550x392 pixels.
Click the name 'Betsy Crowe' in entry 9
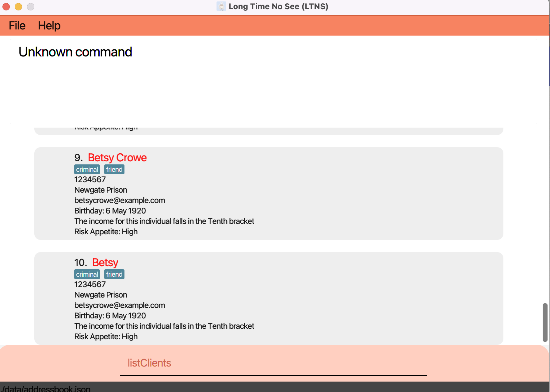click(117, 157)
